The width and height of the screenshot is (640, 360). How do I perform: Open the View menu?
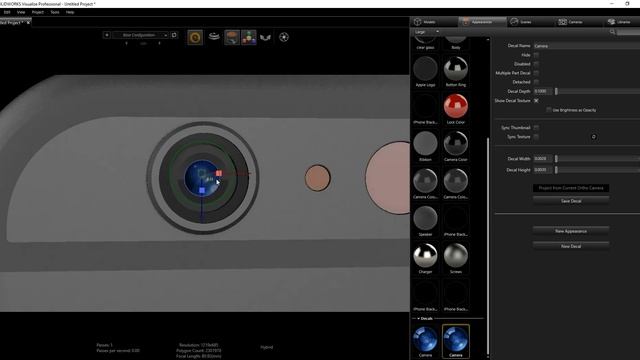(x=21, y=12)
